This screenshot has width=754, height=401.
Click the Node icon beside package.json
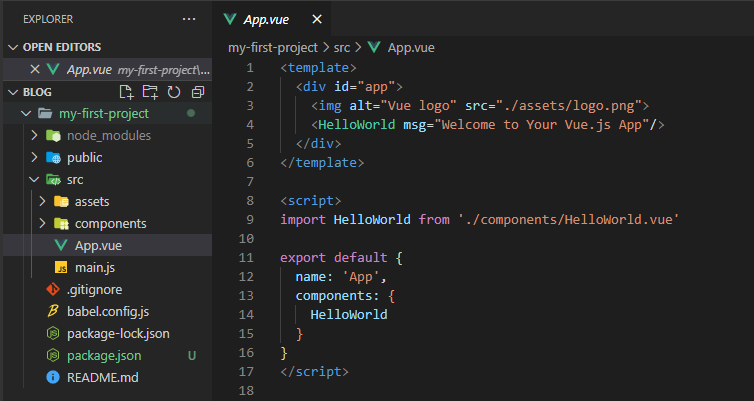[53, 355]
